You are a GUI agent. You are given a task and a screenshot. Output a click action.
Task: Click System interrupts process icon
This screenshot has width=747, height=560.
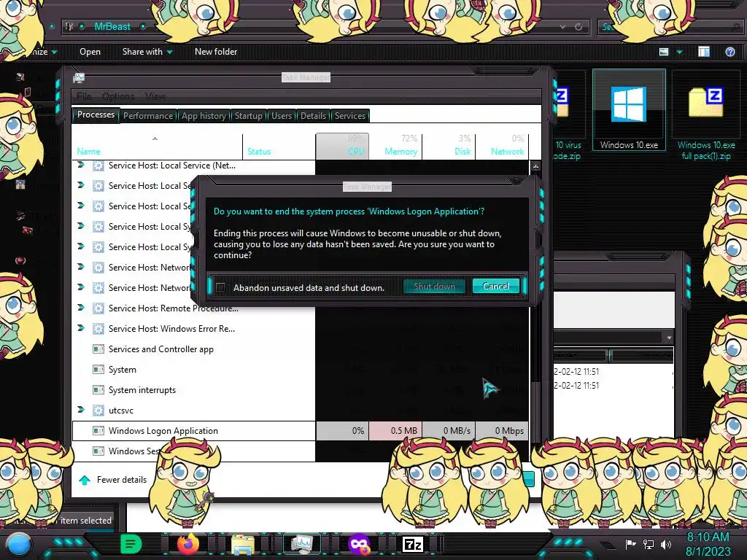point(98,390)
